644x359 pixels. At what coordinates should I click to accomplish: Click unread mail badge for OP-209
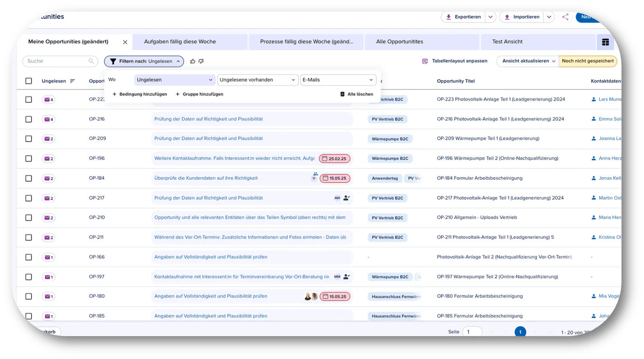pos(49,139)
